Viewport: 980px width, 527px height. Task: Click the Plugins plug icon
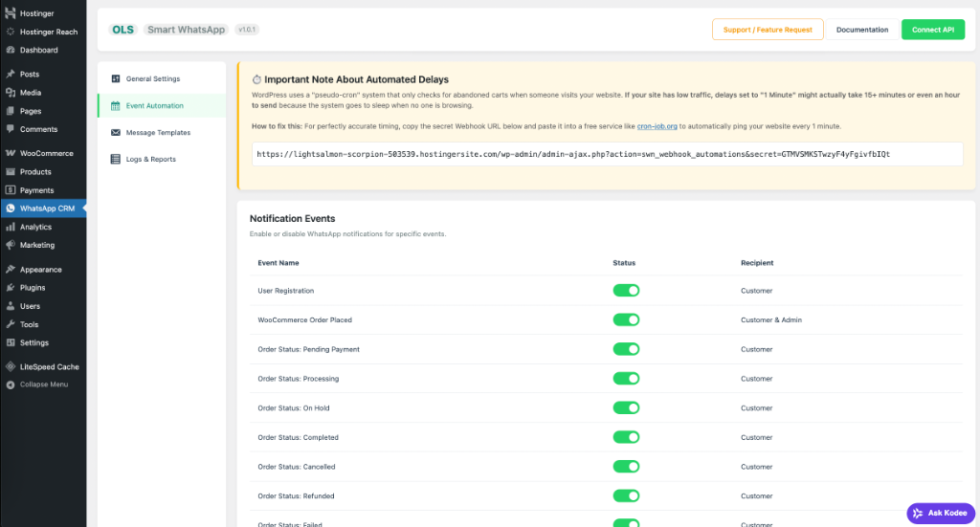click(10, 288)
